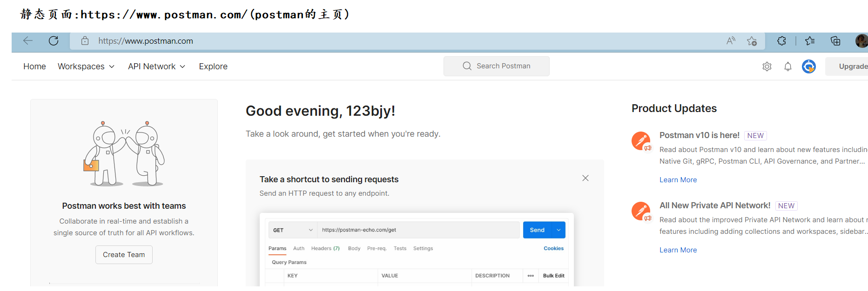Click the Product Updates heading
This screenshot has height=291, width=868.
pyautogui.click(x=674, y=108)
